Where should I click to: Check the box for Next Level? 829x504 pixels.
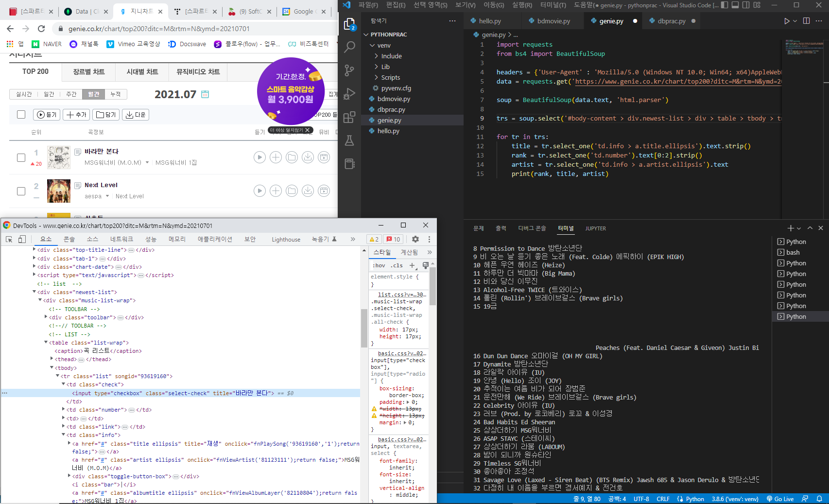tap(21, 191)
